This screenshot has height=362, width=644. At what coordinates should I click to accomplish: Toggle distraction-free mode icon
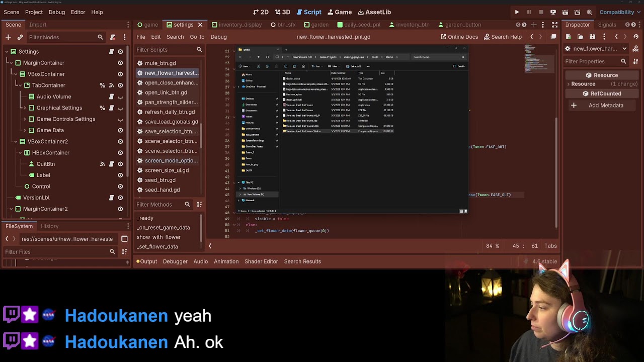click(554, 25)
